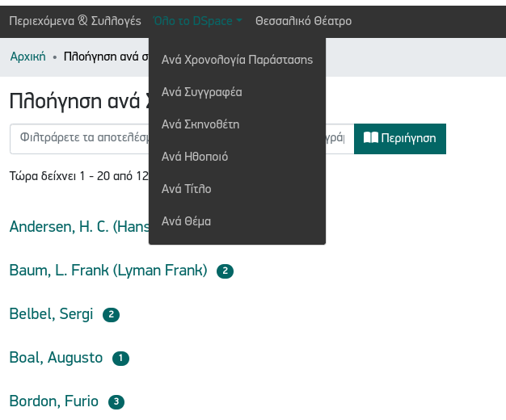The height and width of the screenshot is (420, 506).
Task: Click the count badge next to Bordon, Furio
Action: 116,402
